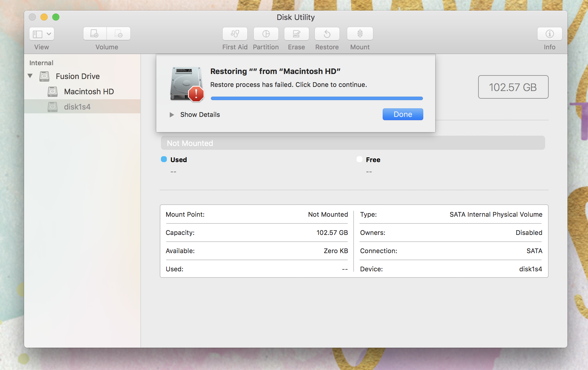Open the View sidebar dropdown

pyautogui.click(x=42, y=34)
